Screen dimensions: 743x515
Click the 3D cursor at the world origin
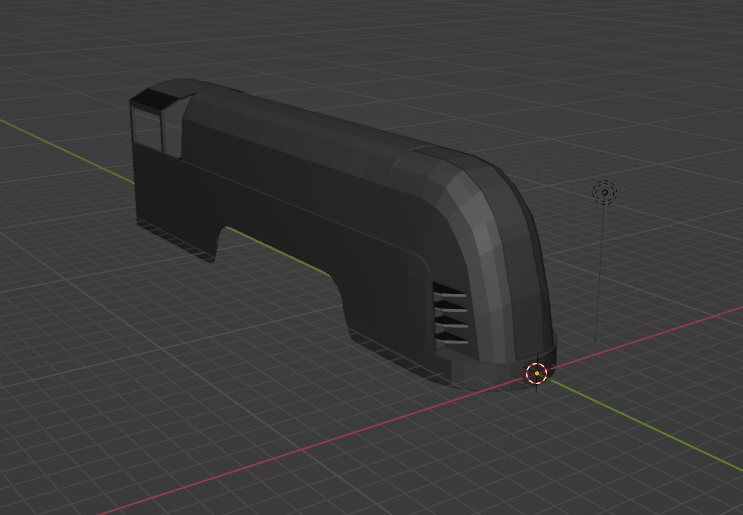click(536, 373)
